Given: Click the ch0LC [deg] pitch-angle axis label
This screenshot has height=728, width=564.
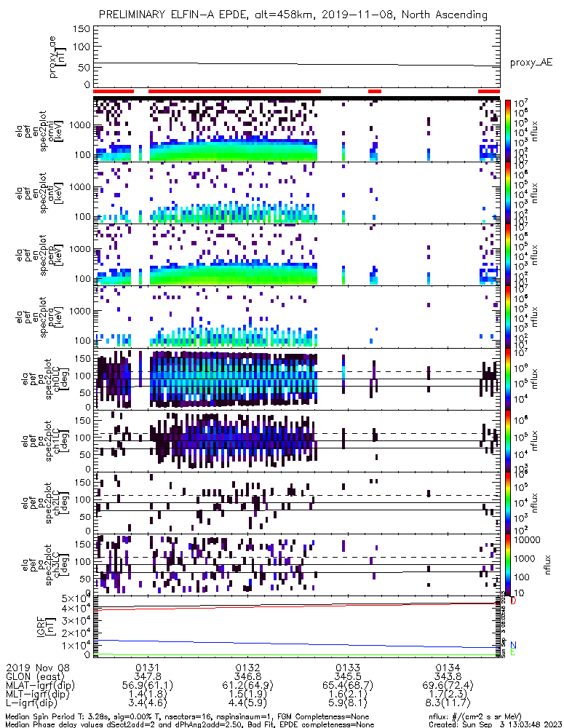Looking at the screenshot, I should (x=45, y=379).
